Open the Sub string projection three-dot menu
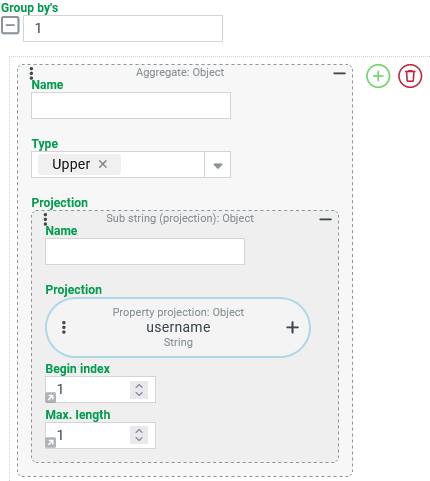The width and height of the screenshot is (430, 481). (45, 219)
